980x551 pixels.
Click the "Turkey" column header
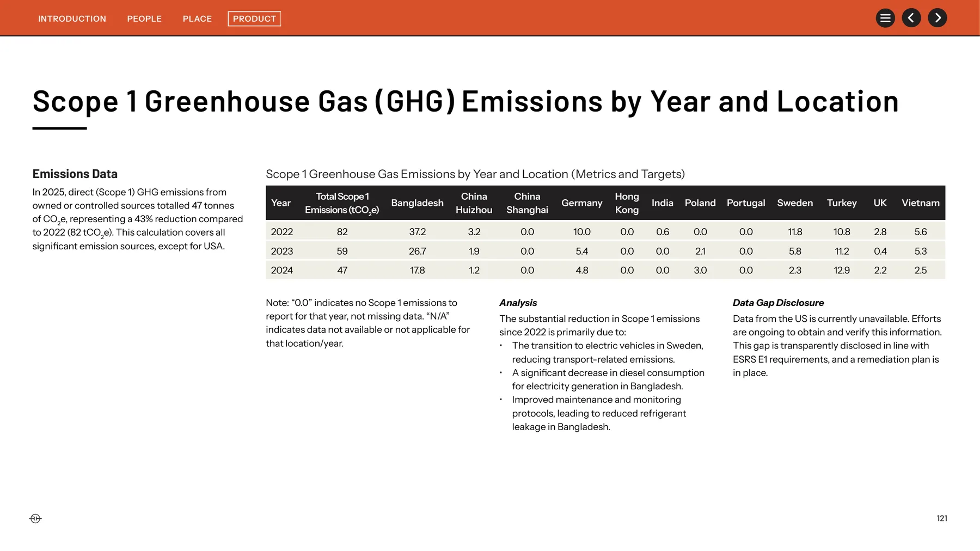coord(842,203)
